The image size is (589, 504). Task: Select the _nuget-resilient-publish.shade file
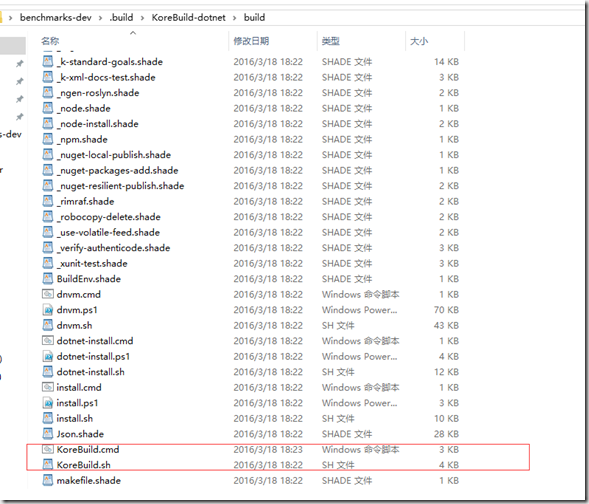pyautogui.click(x=120, y=186)
